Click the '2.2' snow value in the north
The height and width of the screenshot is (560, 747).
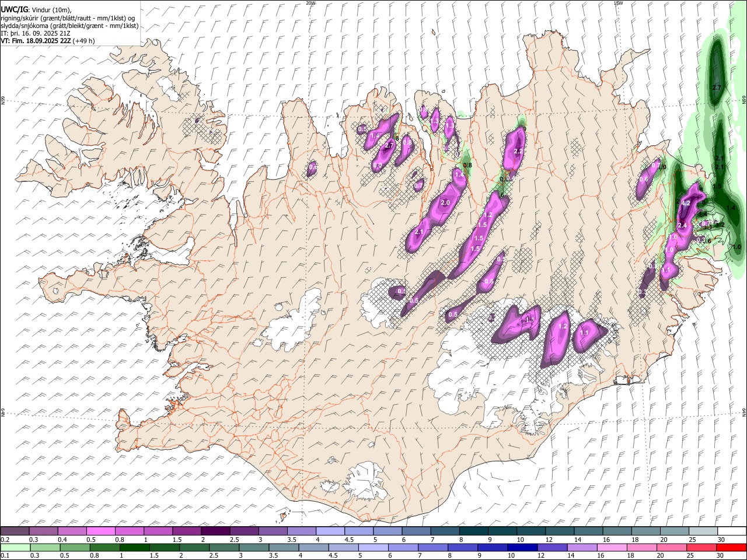[518, 151]
